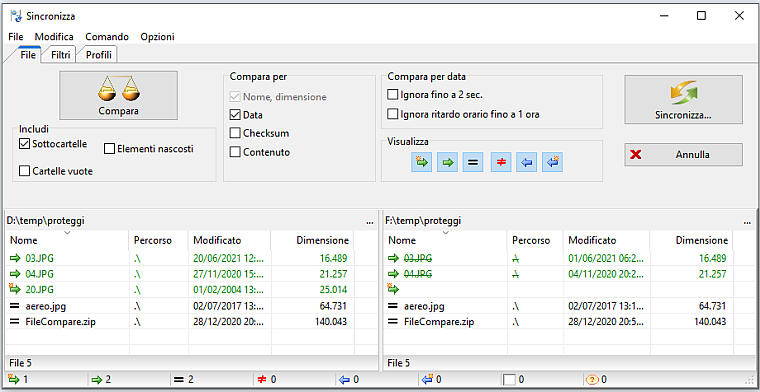Viewport: 760px width, 392px height.
Task: Click the Compara scales button
Action: point(118,95)
